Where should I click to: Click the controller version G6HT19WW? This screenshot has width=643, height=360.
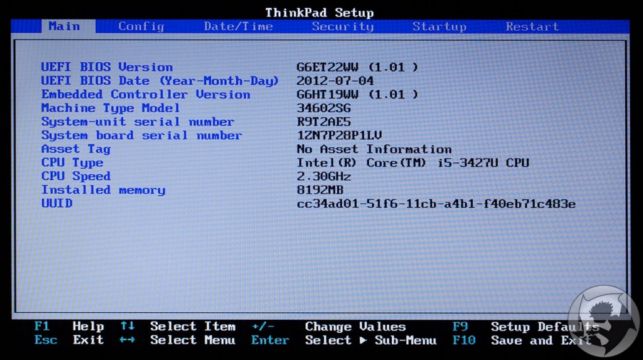pos(357,94)
